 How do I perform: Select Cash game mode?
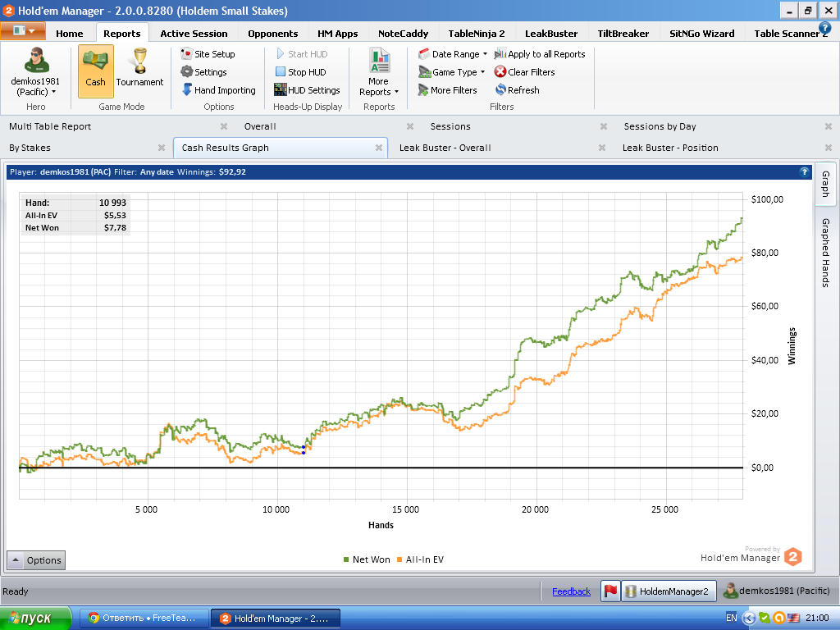tap(95, 71)
